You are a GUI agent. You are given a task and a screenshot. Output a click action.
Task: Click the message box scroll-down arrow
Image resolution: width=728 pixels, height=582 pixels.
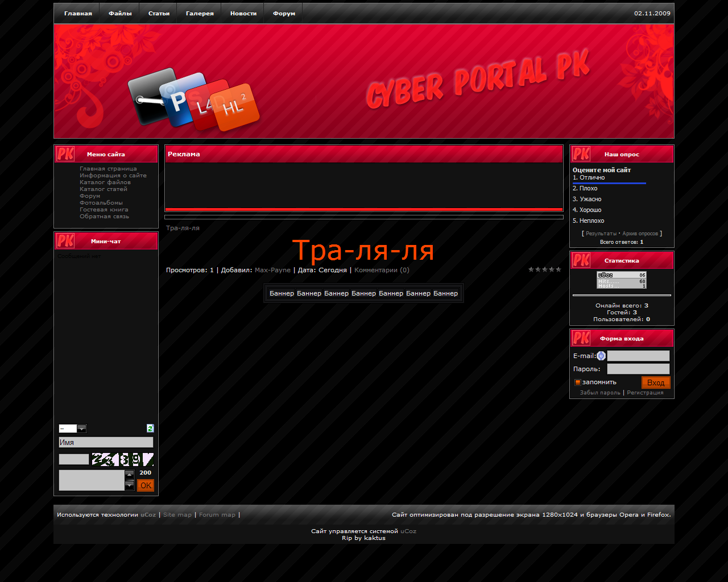click(130, 485)
